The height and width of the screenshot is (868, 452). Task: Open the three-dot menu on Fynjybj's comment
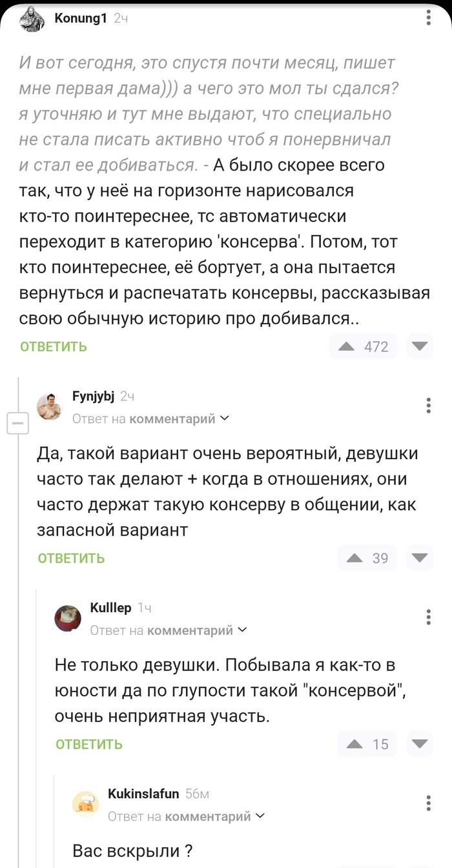[427, 404]
